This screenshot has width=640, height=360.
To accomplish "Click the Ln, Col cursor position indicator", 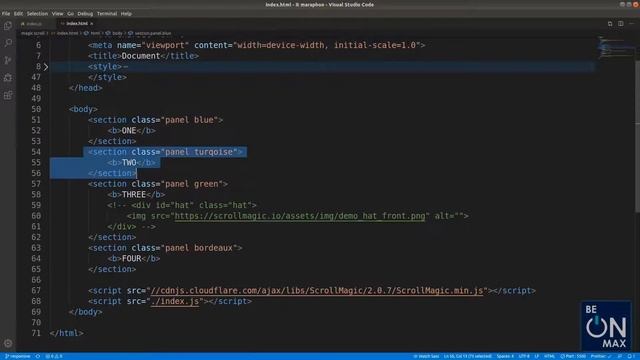I will click(x=468, y=356).
